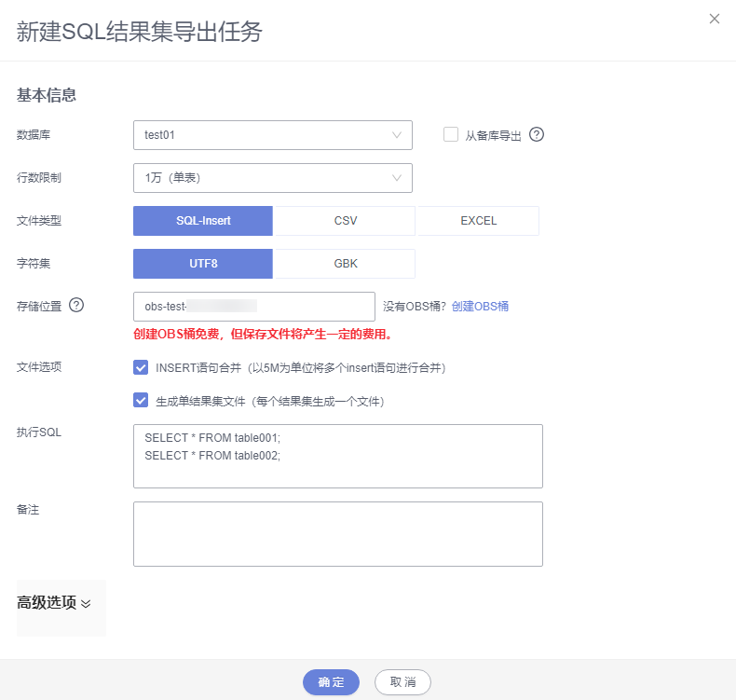Close the export task dialog
Viewport: 736px width, 700px height.
click(x=715, y=19)
